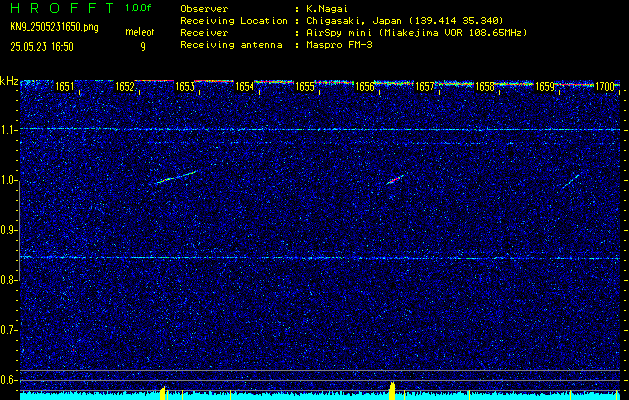Screen dimensions: 629x400
Task: Click the 1.0 frequency axis label
Action: pos(9,181)
